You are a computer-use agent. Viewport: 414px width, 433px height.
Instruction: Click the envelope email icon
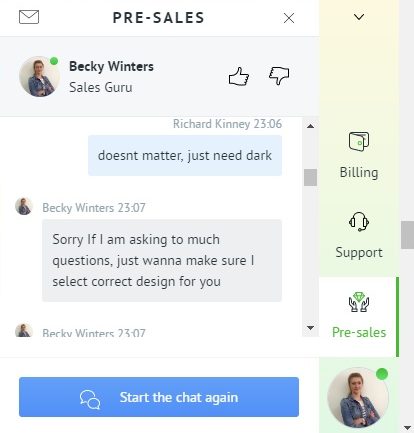click(x=29, y=17)
